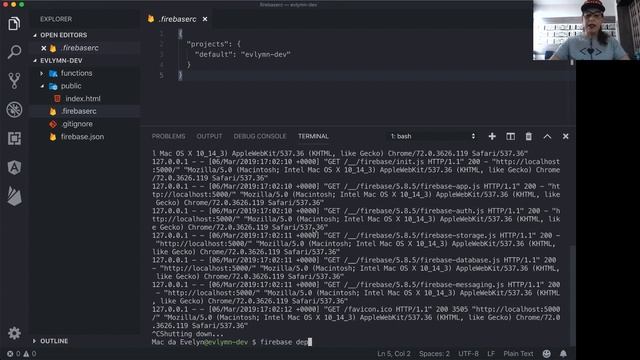Click the EXPLORER panel title
The width and height of the screenshot is (640, 360).
[56, 19]
